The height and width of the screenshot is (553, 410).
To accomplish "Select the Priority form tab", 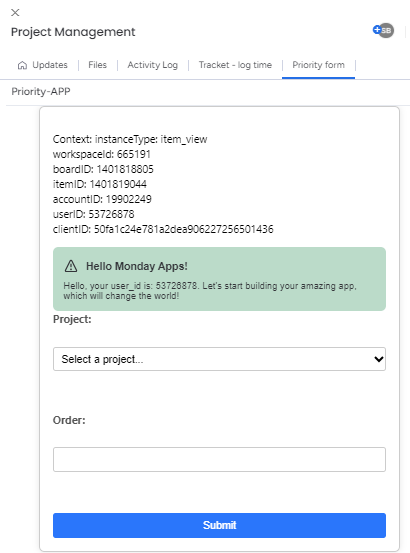I will [318, 65].
